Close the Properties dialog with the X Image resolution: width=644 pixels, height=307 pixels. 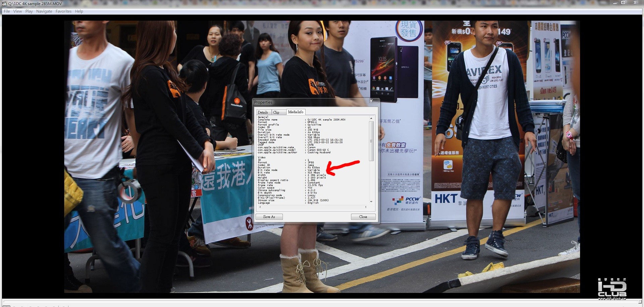tap(371, 101)
